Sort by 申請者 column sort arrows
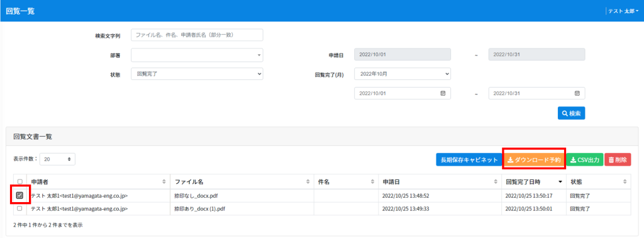Screen dimensions: 644x238 click(x=164, y=182)
